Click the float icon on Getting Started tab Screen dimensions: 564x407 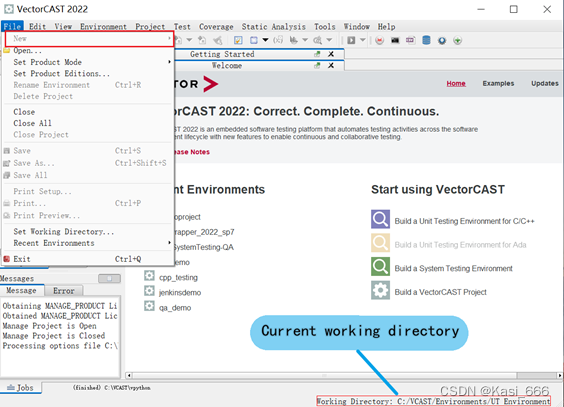click(317, 54)
